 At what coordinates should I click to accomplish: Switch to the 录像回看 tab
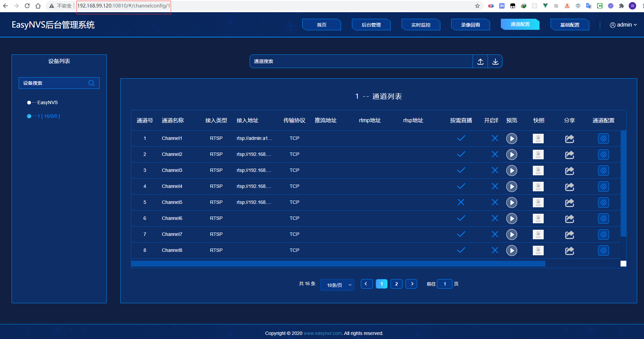coord(470,24)
